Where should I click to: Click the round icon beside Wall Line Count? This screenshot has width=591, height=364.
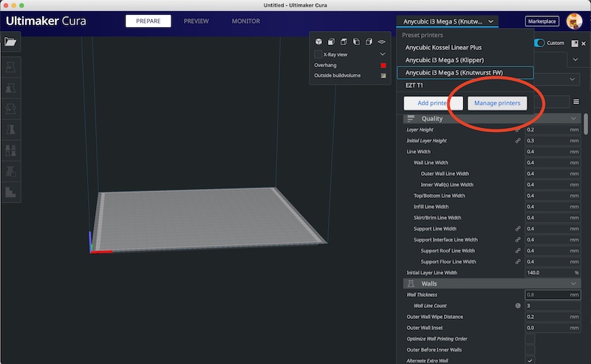click(518, 306)
